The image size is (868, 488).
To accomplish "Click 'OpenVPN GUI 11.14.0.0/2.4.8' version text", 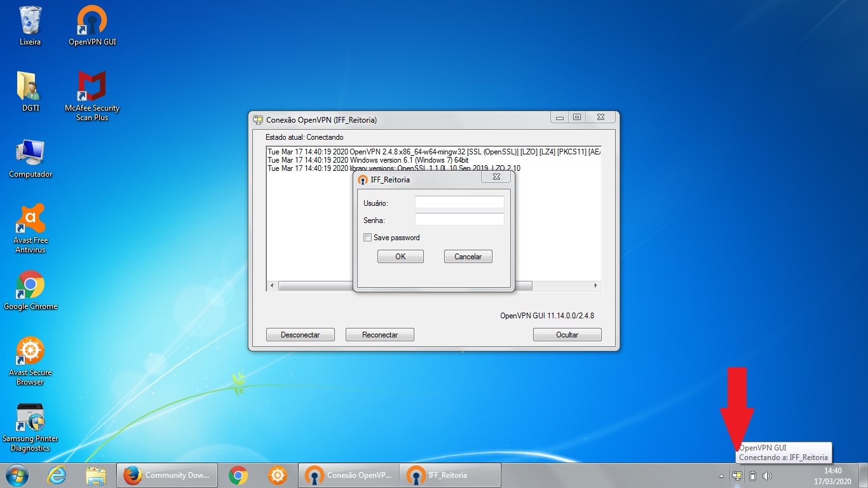I will (547, 316).
